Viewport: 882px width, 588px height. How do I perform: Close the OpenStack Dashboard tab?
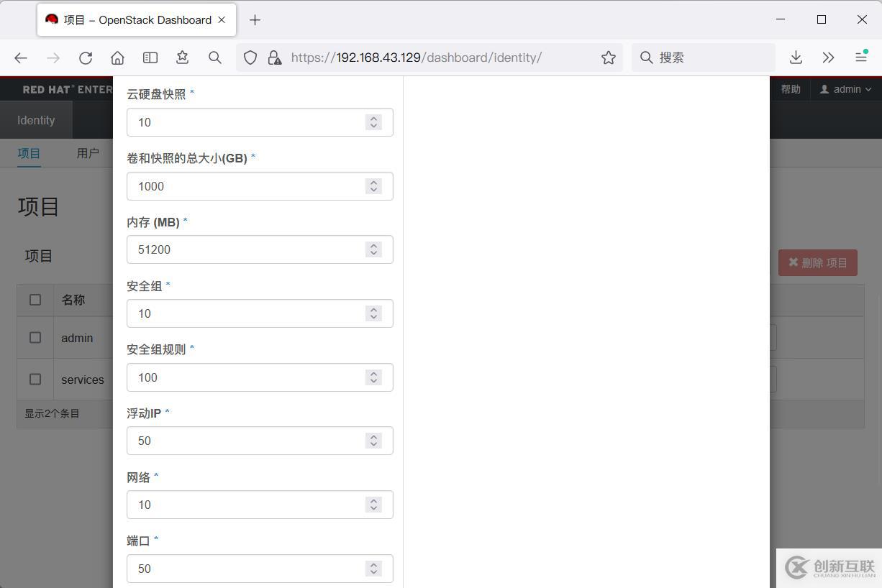point(222,20)
